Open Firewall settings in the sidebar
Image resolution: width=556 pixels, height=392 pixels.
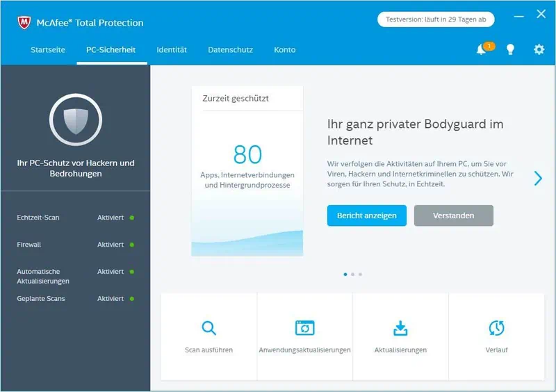point(28,245)
